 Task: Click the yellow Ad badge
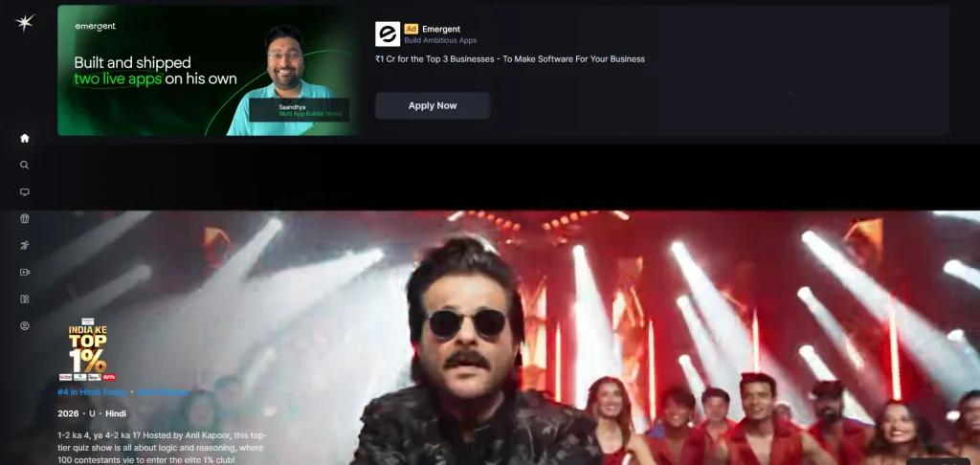[x=412, y=29]
